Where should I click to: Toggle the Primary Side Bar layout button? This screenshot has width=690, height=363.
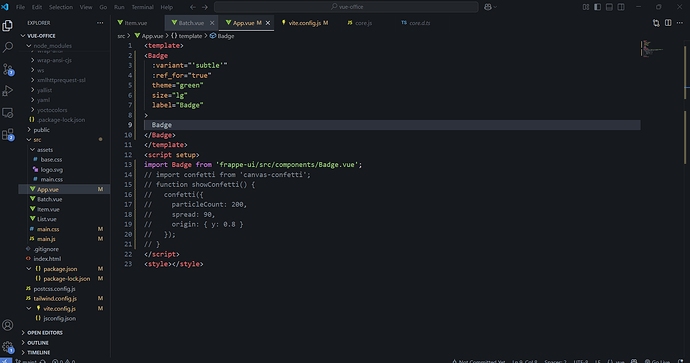[598, 7]
